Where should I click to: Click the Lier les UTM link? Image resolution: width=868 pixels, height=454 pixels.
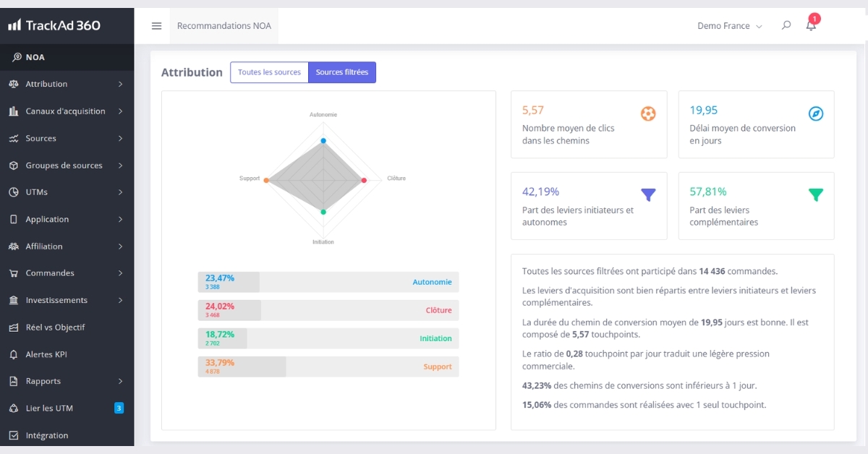point(49,408)
